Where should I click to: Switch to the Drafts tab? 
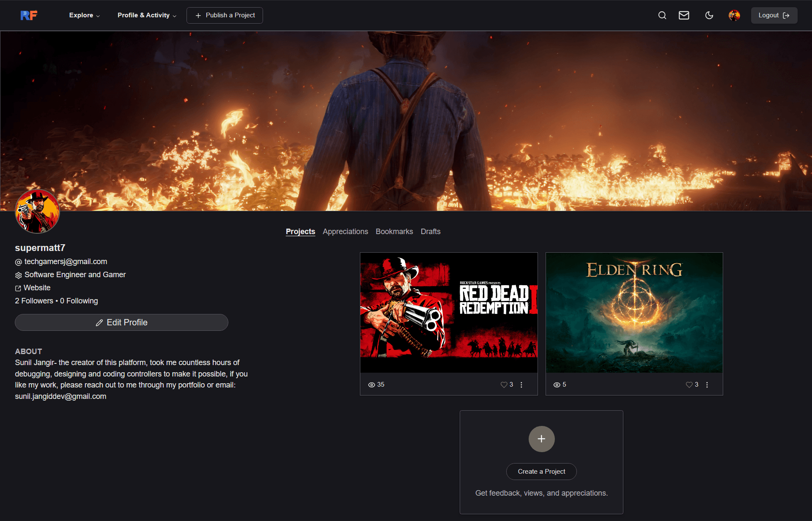(431, 232)
